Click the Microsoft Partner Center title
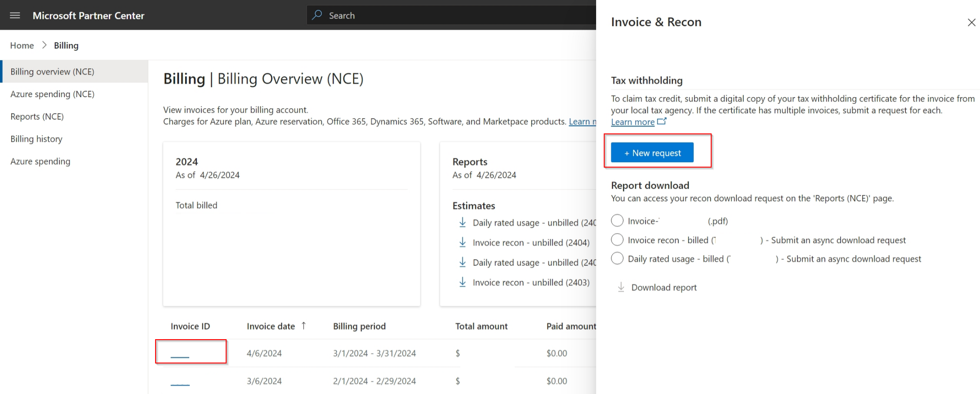 tap(89, 15)
